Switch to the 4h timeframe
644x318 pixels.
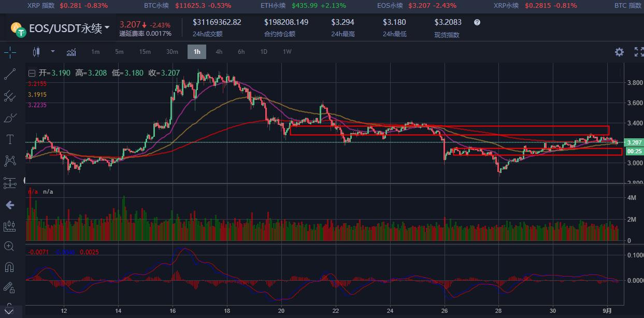click(219, 52)
